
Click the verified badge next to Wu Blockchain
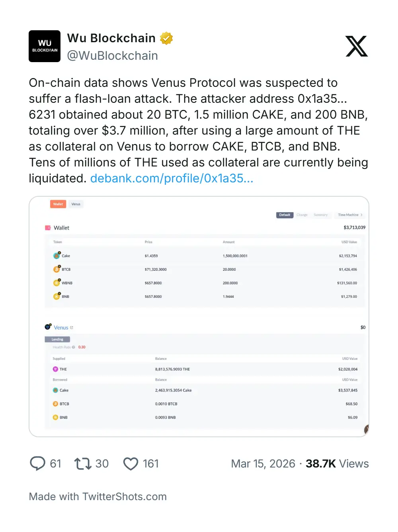point(166,38)
